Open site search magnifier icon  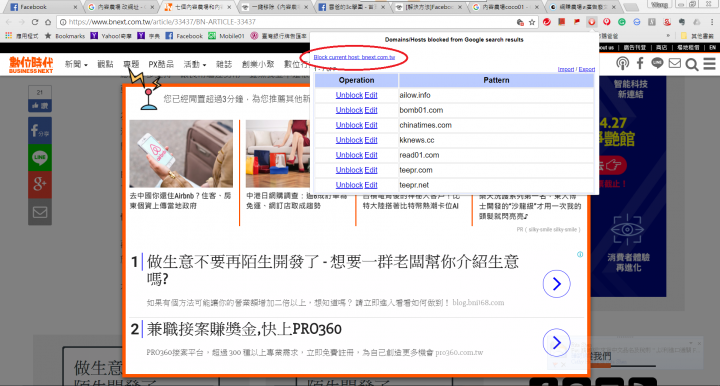point(692,64)
